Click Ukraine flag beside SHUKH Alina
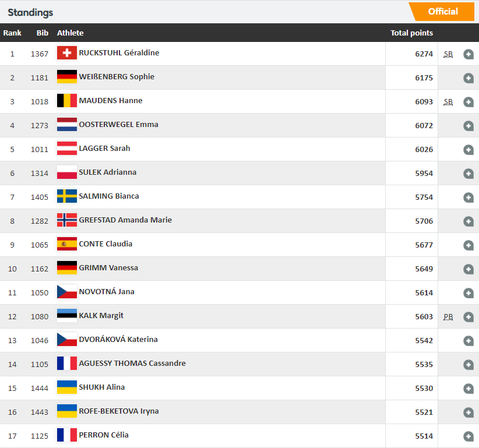Viewport: 479px width, 448px height. [x=67, y=387]
